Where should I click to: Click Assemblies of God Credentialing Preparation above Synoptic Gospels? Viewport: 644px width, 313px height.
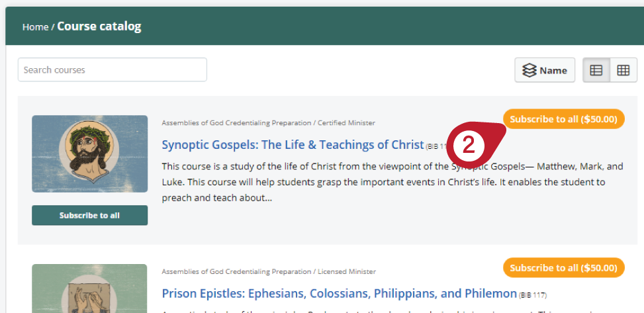coord(236,123)
